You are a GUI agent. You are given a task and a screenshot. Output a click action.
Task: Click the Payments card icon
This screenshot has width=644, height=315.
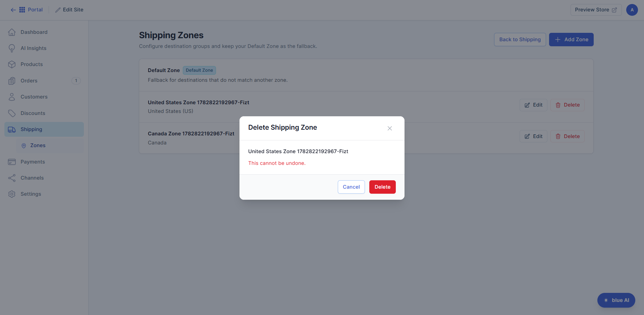[12, 162]
